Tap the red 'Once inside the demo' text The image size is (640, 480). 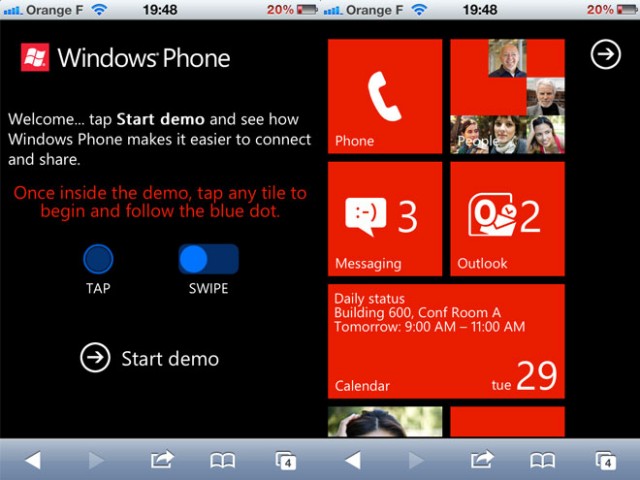tap(160, 202)
